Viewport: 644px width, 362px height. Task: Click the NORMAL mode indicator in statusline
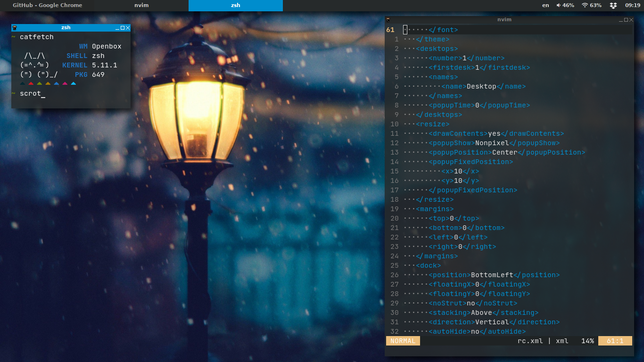tap(403, 341)
